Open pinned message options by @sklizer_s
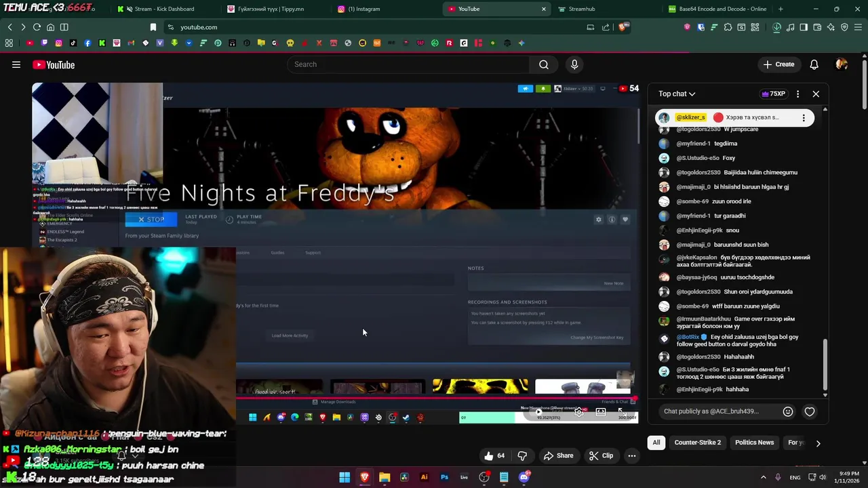The width and height of the screenshot is (868, 488). click(x=804, y=117)
